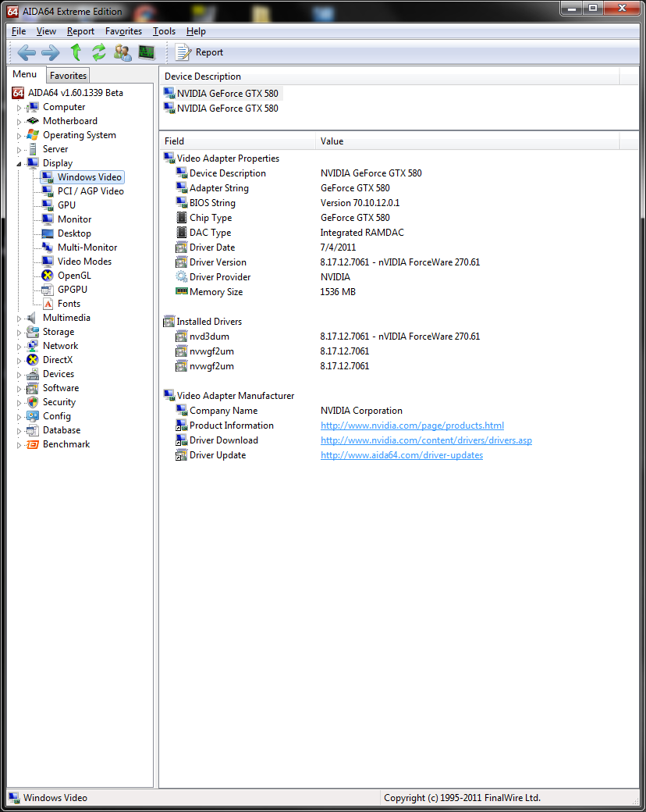Expand the Storage tree node
Image resolution: width=646 pixels, height=812 pixels.
[20, 333]
